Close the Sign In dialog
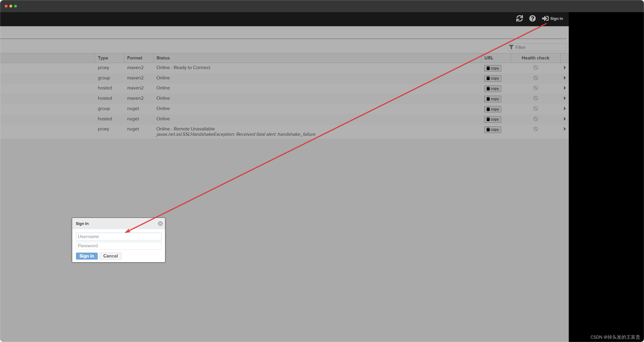The height and width of the screenshot is (342, 644). 160,223
